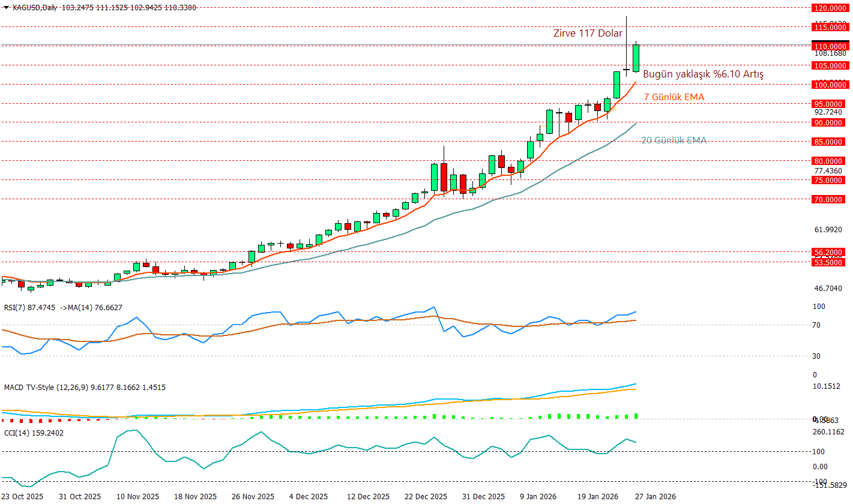Click the '7 Günlük EMA' label

click(x=674, y=97)
